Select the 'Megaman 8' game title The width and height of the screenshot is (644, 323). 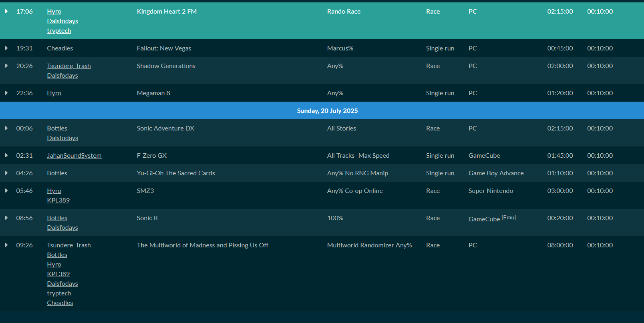pos(153,93)
